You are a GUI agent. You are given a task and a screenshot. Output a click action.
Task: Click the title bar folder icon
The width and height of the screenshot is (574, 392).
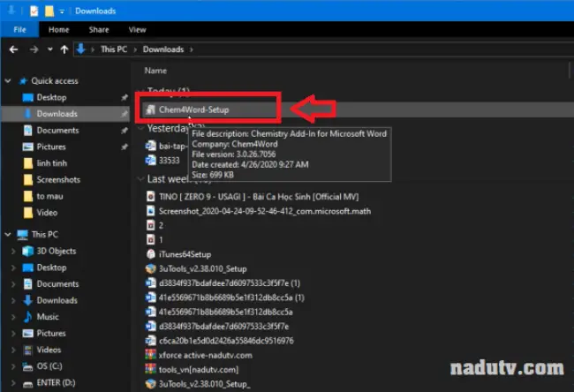[x=49, y=11]
